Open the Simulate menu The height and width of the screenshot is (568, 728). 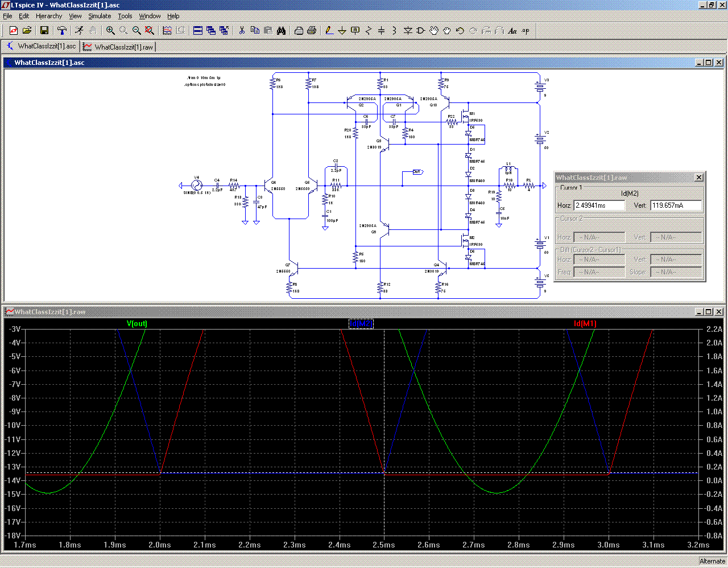click(x=100, y=16)
